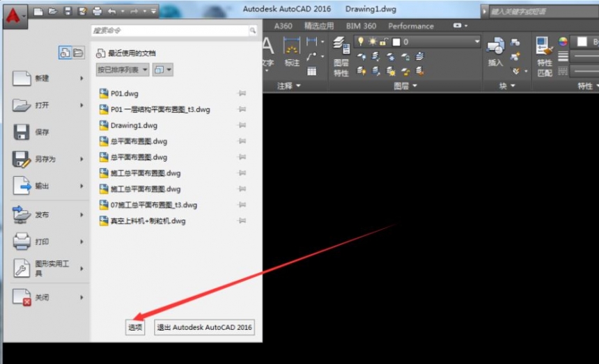599x364 pixels.
Task: Click the color wheel object color icon
Action: coord(563,41)
